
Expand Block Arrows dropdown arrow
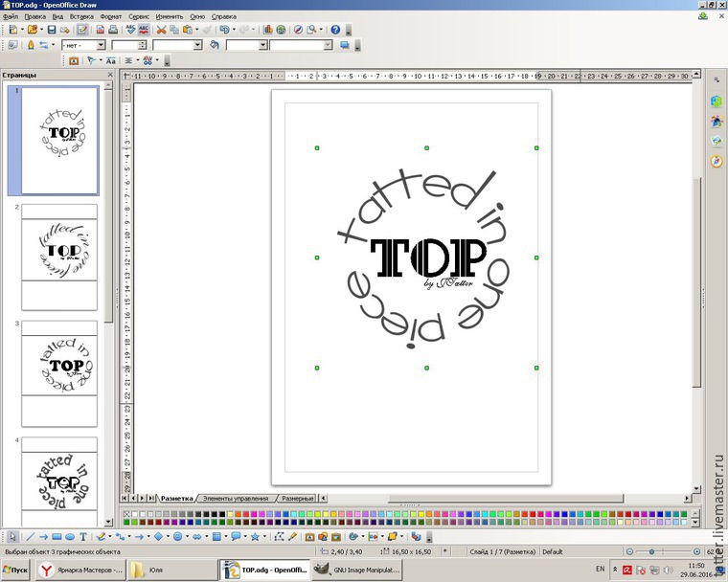[x=207, y=537]
